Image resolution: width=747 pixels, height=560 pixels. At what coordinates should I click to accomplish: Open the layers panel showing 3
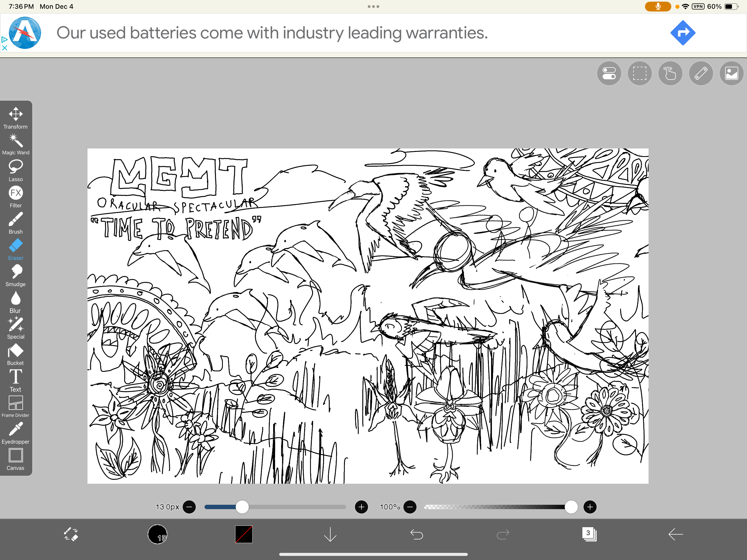(x=589, y=534)
